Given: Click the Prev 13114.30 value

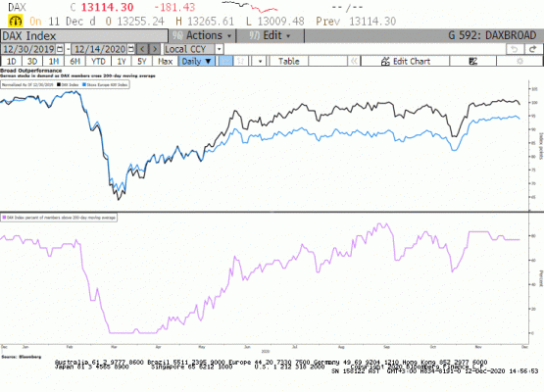Looking at the screenshot, I should pyautogui.click(x=372, y=22).
